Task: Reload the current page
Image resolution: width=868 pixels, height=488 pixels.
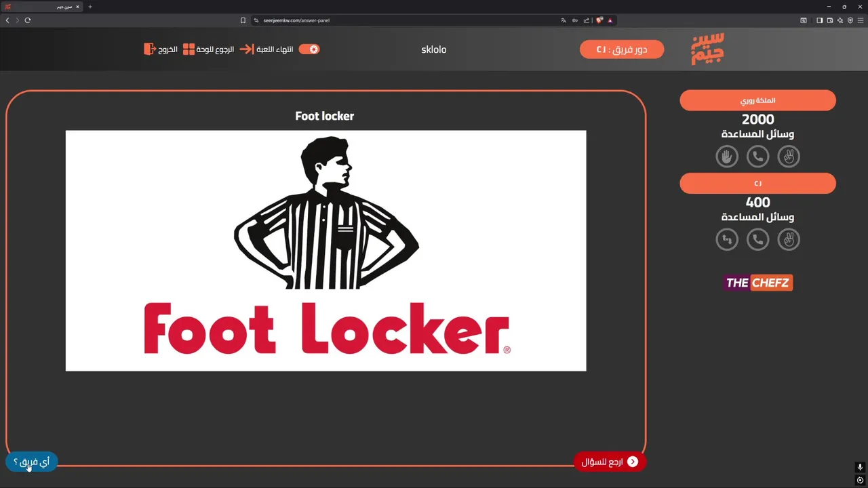Action: pos(28,20)
